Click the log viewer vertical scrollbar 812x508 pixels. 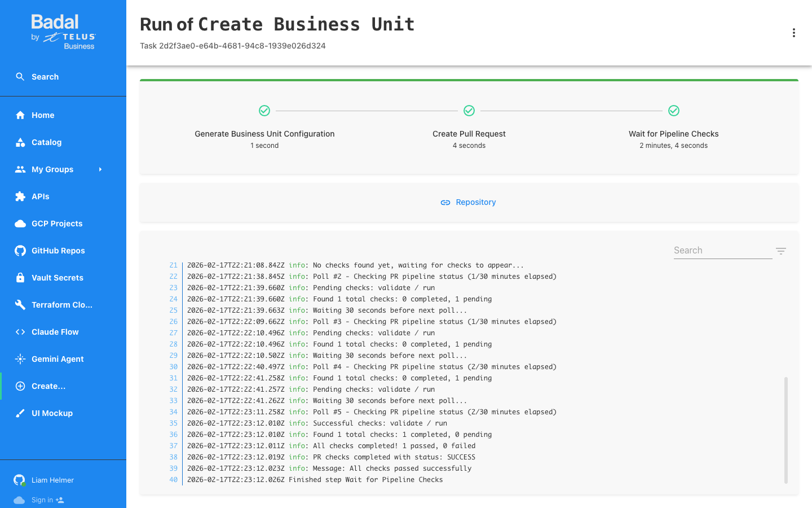point(786,430)
